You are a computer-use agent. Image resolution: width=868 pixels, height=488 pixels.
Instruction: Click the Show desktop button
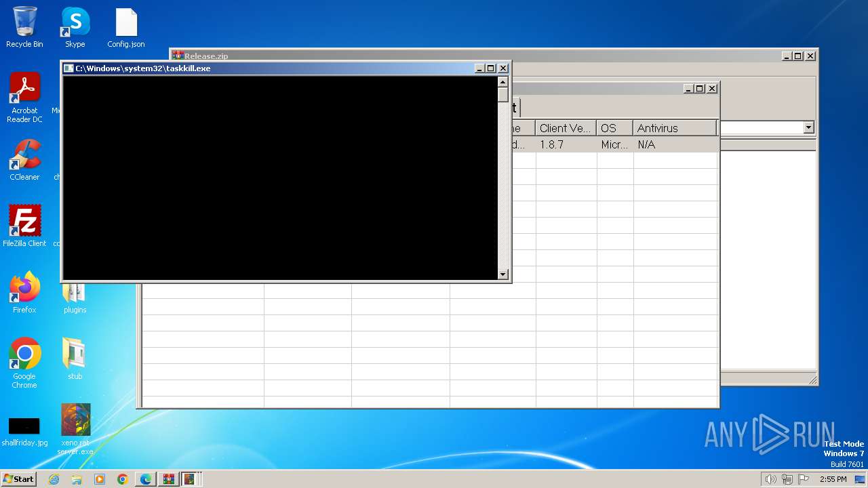pos(860,479)
